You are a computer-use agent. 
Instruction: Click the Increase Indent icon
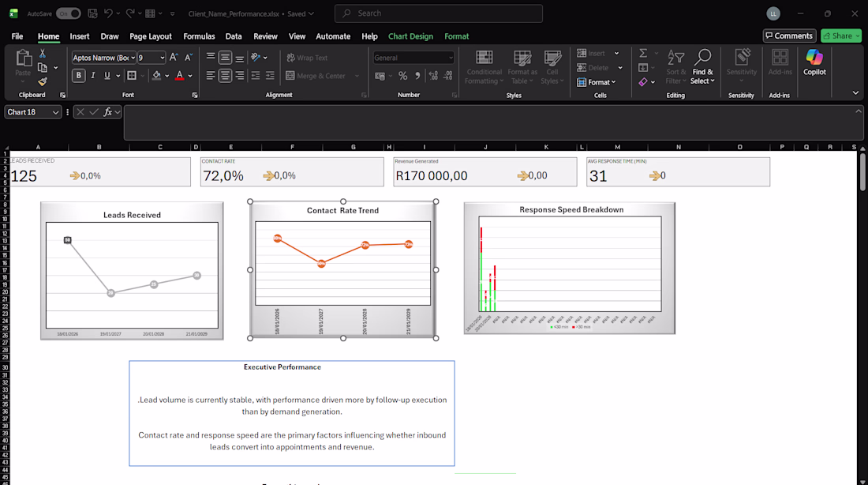click(270, 75)
